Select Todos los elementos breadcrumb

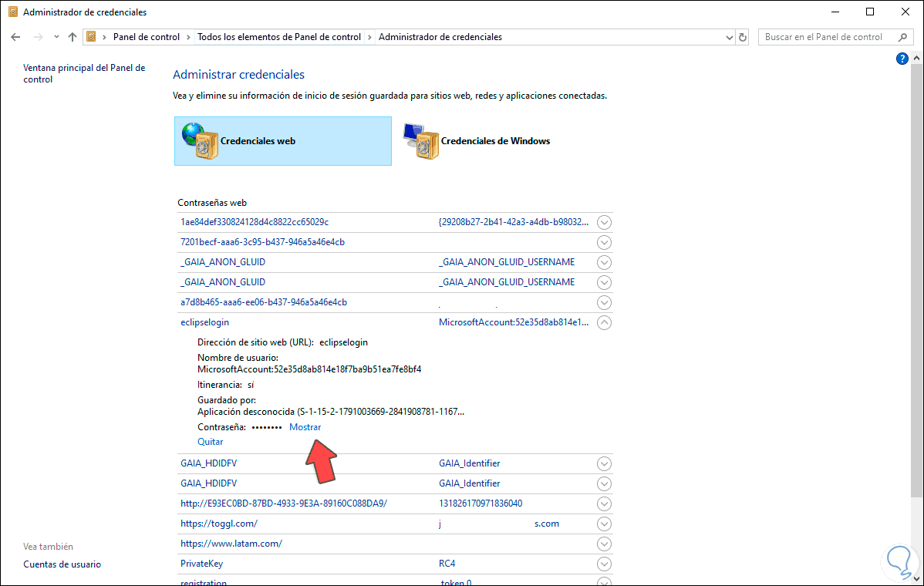point(279,37)
